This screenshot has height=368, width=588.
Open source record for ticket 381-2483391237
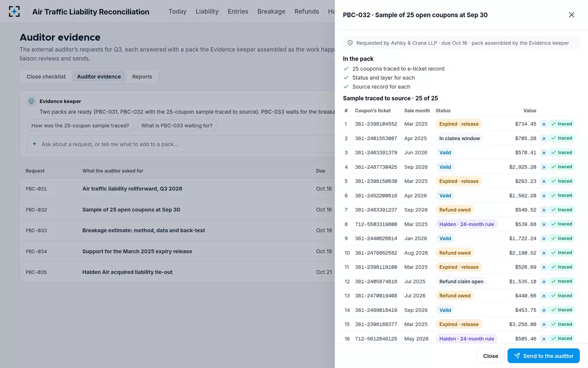pos(543,210)
